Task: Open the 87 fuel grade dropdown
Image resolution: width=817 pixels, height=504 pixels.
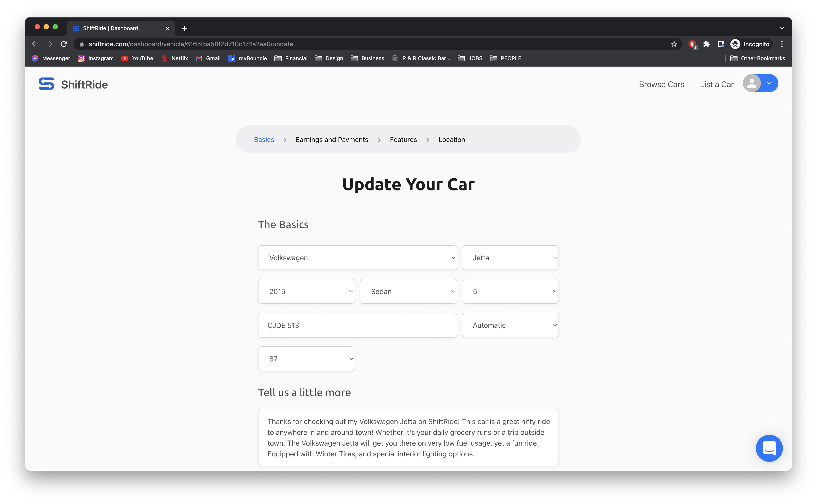Action: coord(307,359)
